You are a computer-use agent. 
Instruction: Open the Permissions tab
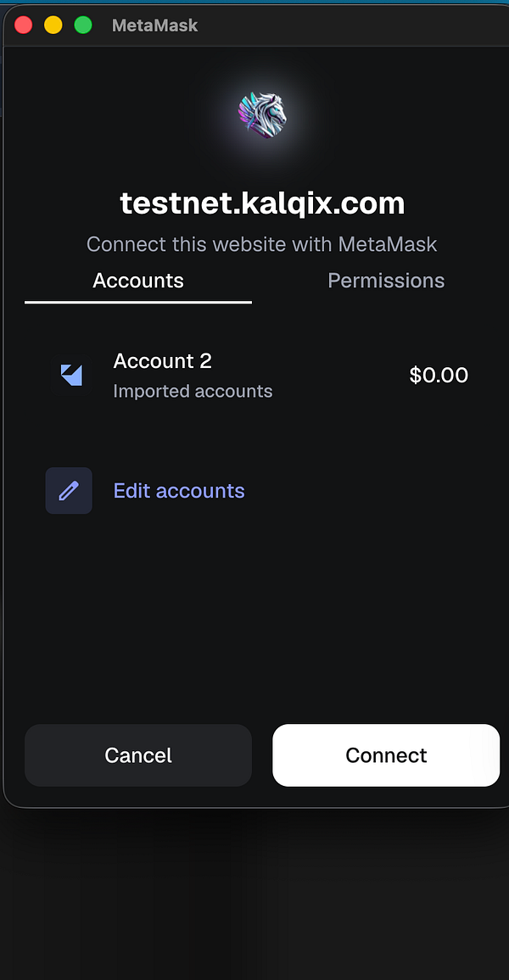pos(386,281)
